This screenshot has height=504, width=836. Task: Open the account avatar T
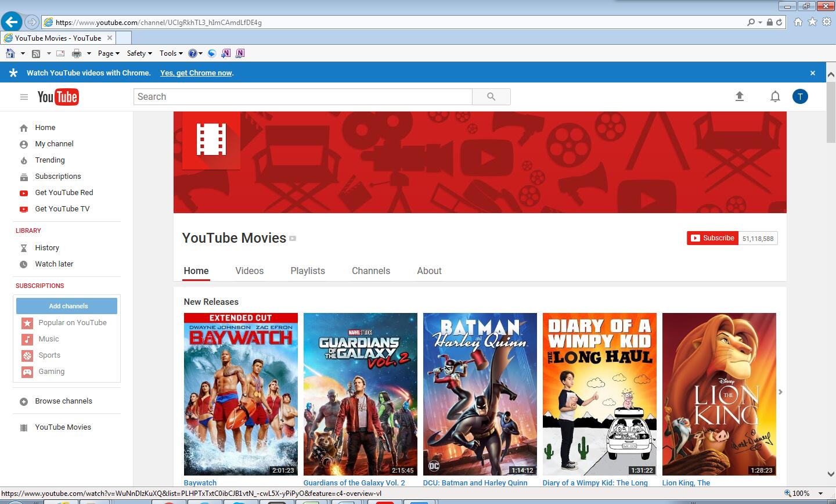coord(800,97)
